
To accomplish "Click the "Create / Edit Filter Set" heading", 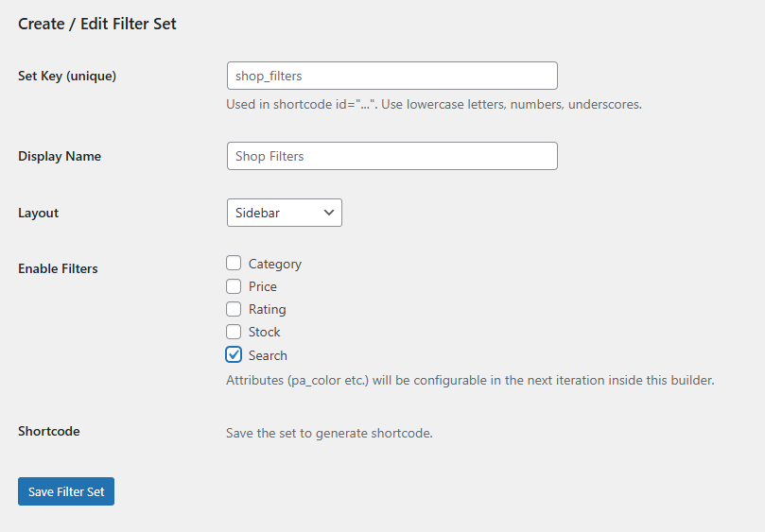I will click(x=97, y=24).
